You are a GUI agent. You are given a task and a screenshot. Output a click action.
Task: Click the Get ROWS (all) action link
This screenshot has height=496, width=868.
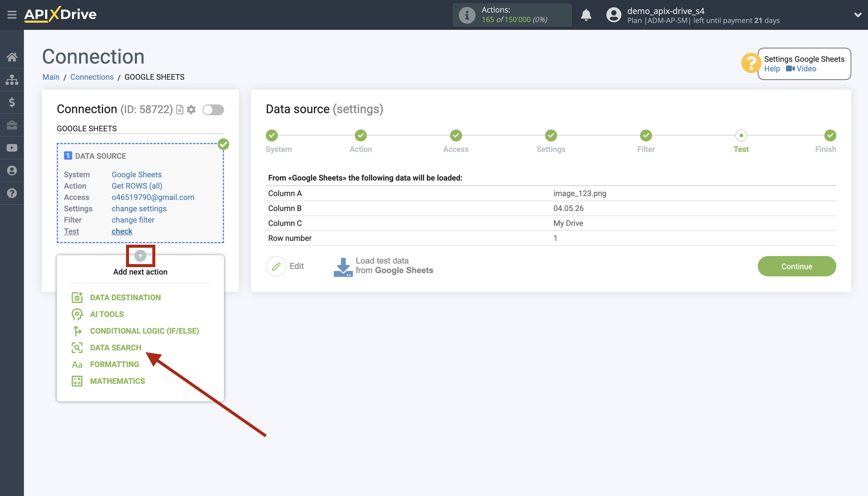137,186
